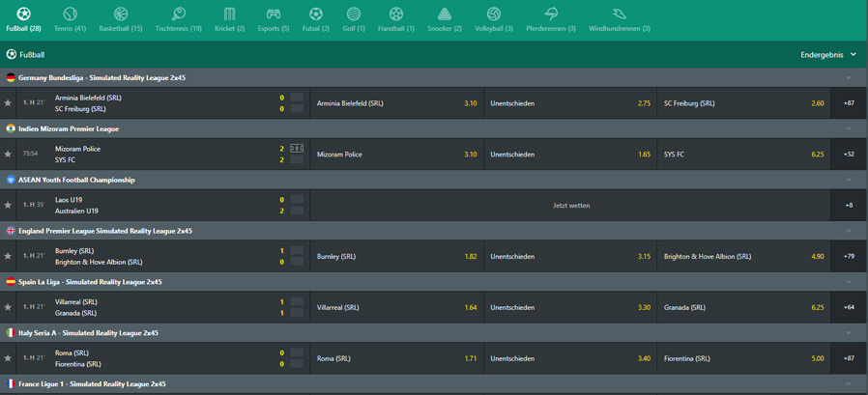Bet on Unentschieden at 3.40
The width and height of the screenshot is (868, 395).
click(x=570, y=358)
